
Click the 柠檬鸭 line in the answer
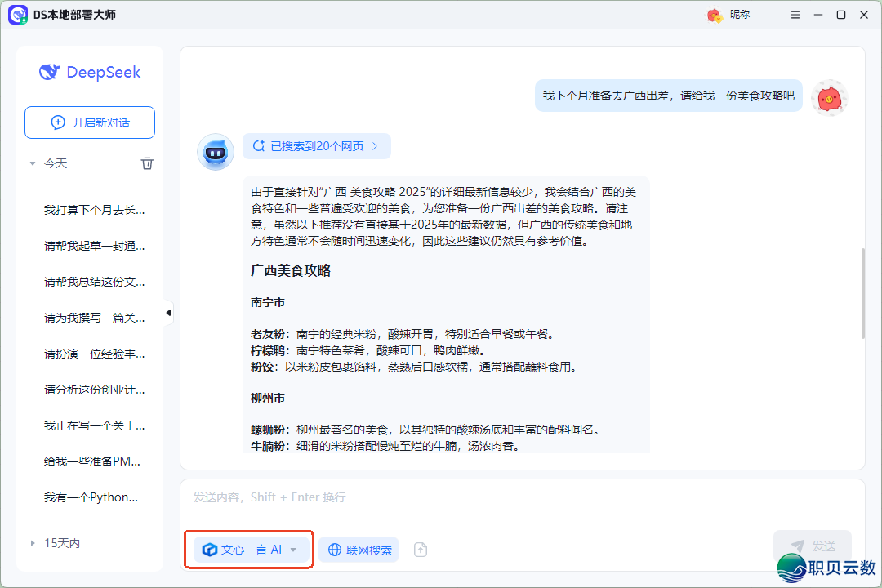368,350
